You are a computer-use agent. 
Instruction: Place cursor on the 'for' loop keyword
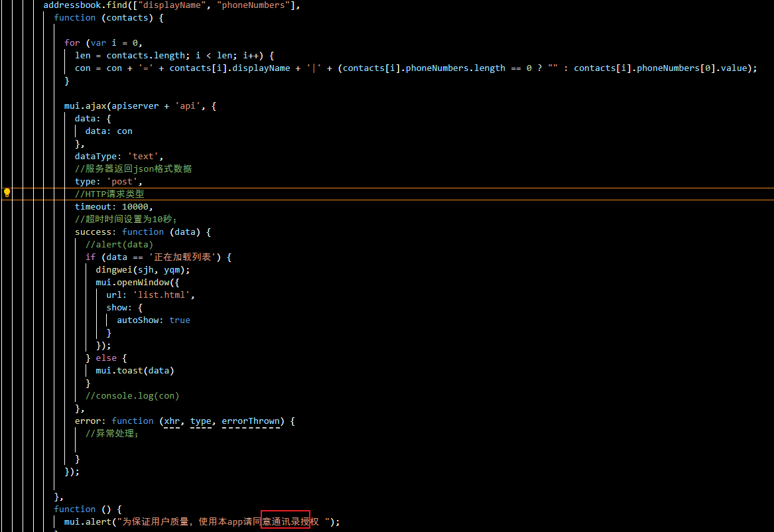click(x=72, y=42)
